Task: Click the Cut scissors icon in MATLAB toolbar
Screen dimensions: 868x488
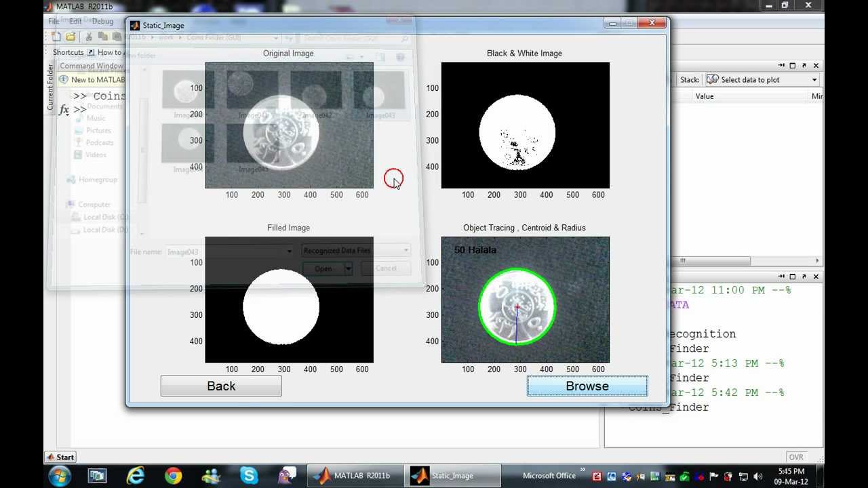Action: 89,37
